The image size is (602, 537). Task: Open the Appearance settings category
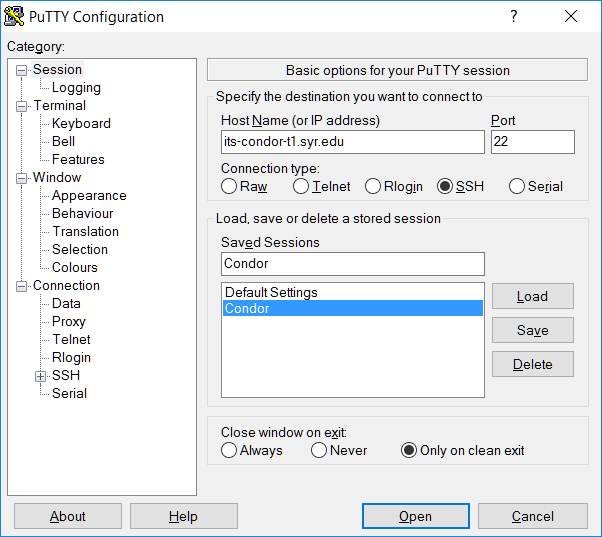click(89, 195)
